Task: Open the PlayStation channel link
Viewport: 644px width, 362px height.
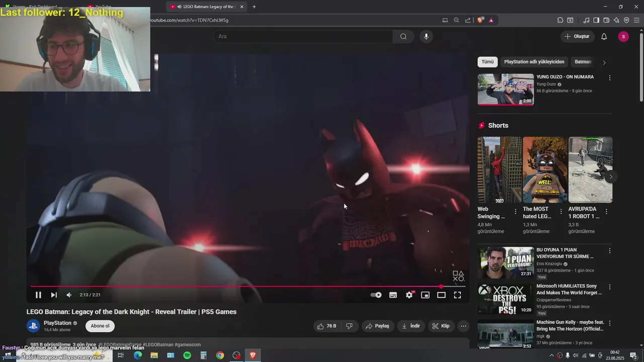Action: coord(57,323)
